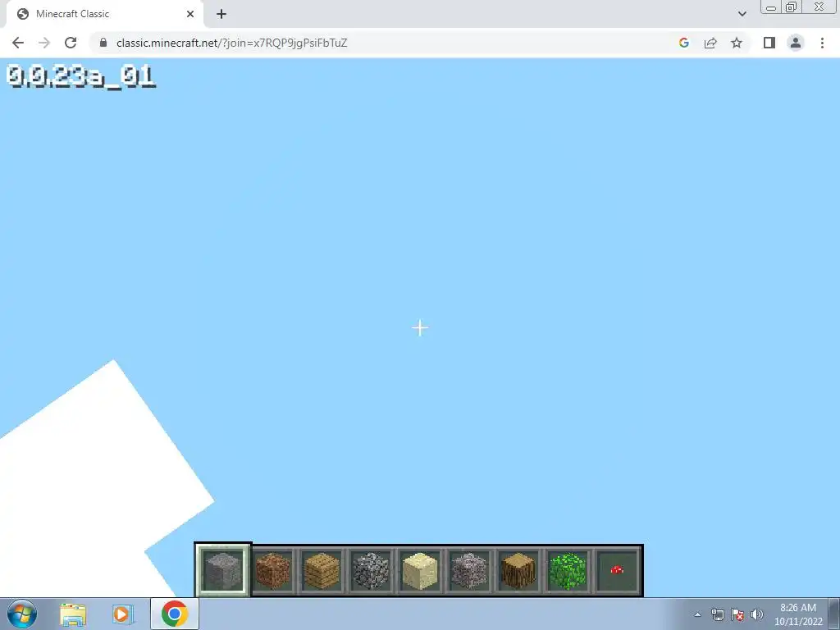
Task: Open the Windows Start menu
Action: (22, 614)
